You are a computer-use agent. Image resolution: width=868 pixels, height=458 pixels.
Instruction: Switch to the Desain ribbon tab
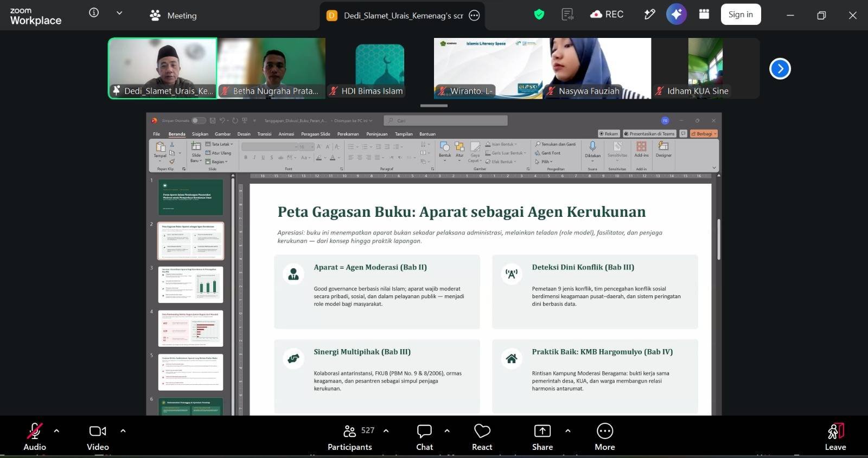[244, 134]
